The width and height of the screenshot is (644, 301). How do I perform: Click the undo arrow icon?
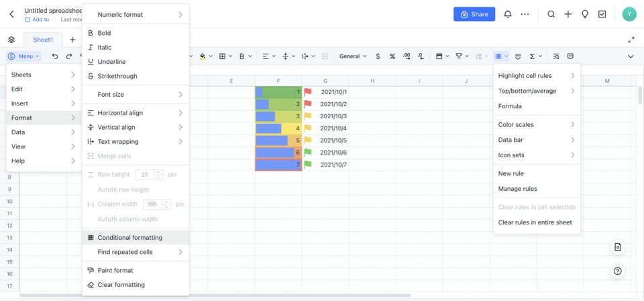point(55,56)
